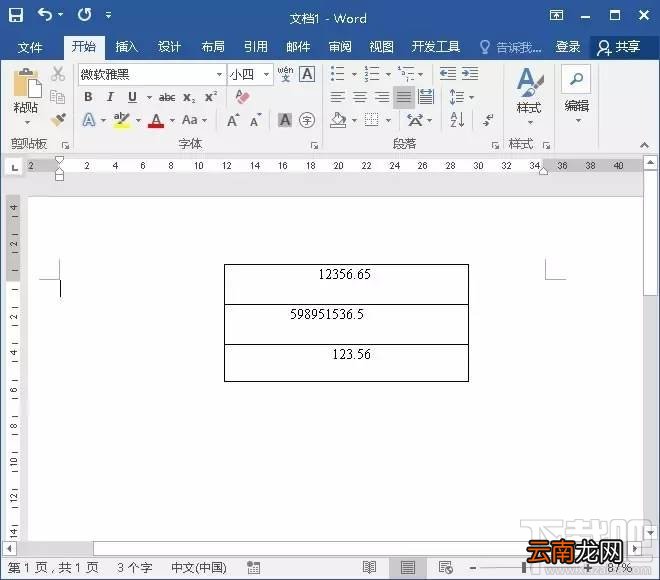Apply distributed alignment

click(x=426, y=97)
